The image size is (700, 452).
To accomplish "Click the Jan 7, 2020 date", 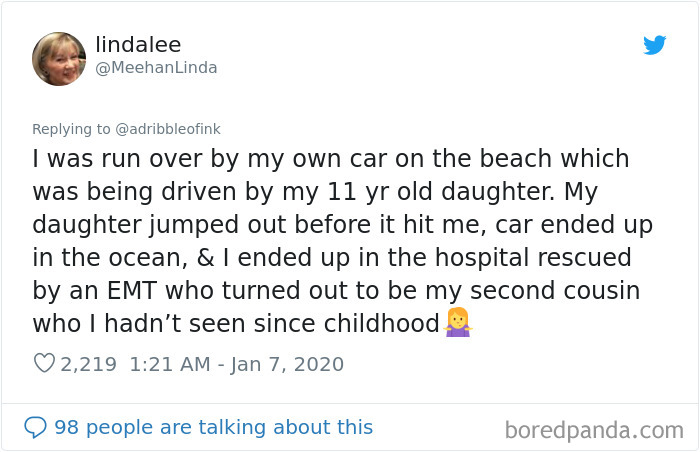I will click(288, 364).
